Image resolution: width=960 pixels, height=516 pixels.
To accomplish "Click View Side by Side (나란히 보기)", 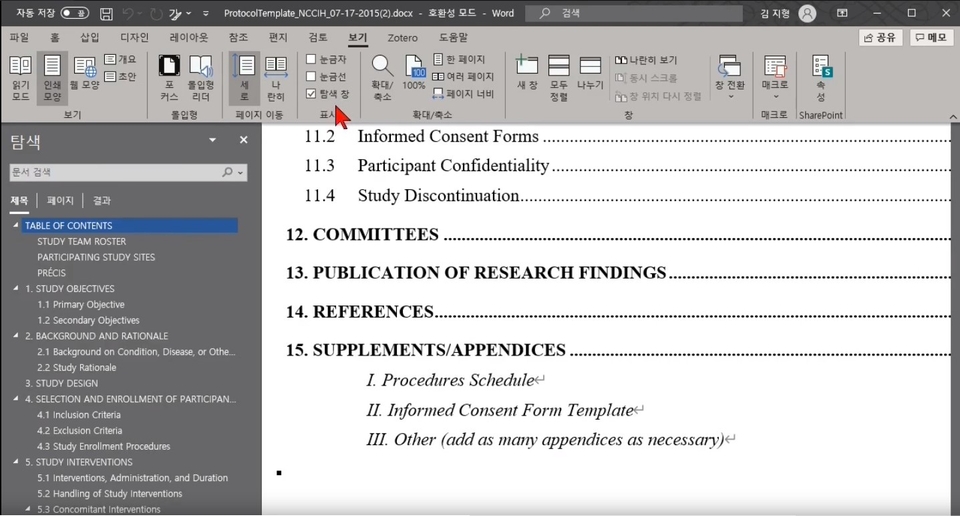I will coord(646,60).
